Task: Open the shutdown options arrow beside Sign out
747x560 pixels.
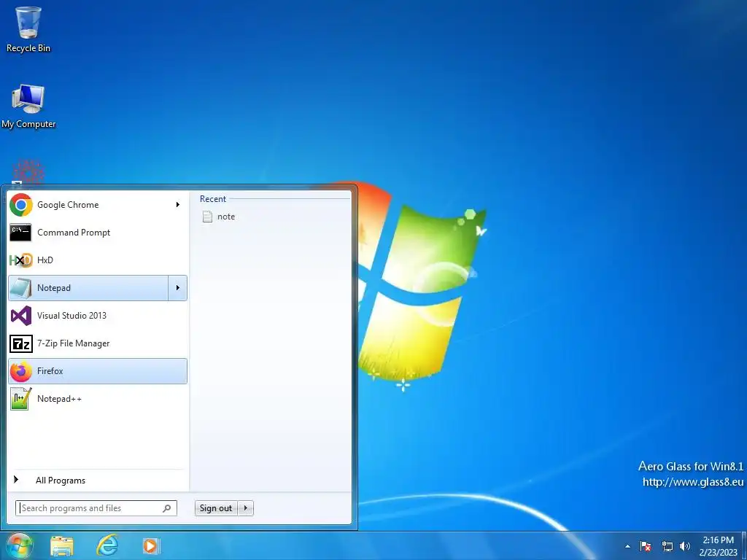Action: tap(245, 508)
